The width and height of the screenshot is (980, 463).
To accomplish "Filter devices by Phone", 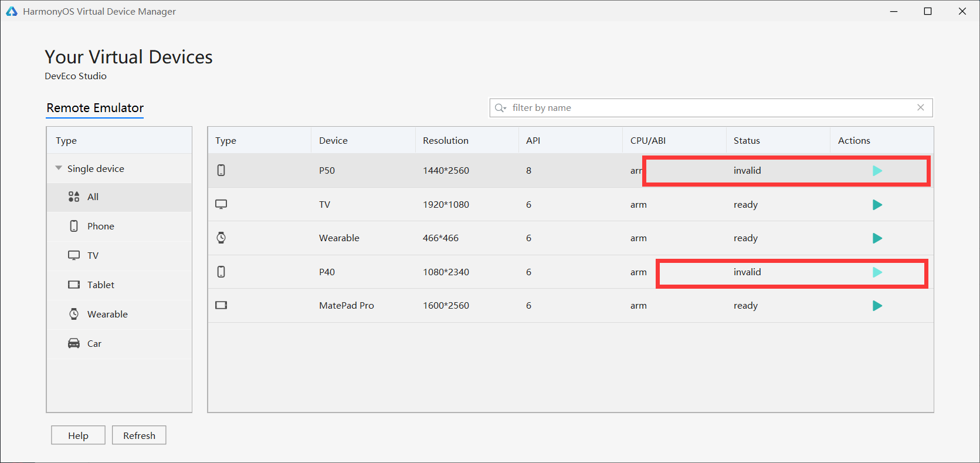I will pos(119,227).
